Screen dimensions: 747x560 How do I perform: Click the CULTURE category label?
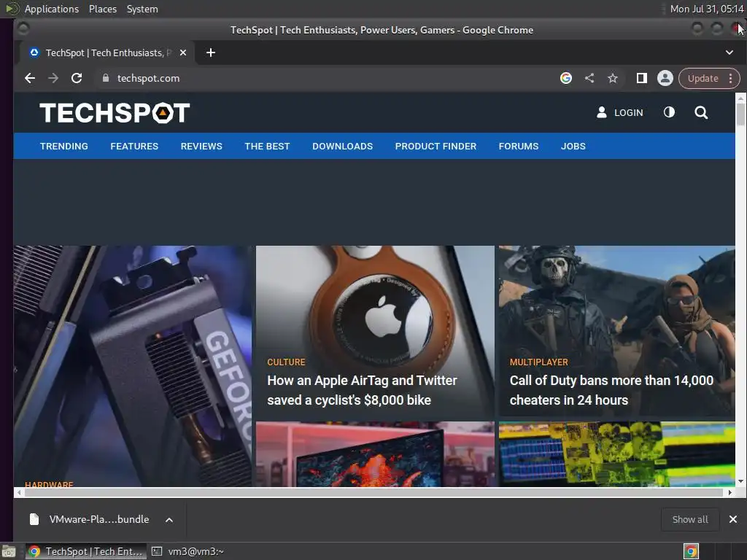pos(286,362)
